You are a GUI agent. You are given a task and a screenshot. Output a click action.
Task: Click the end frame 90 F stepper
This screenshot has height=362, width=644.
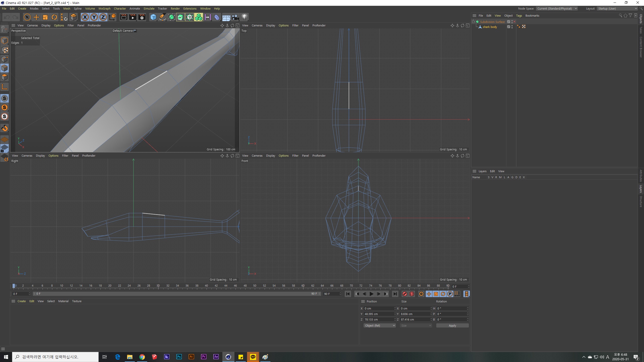coord(340,294)
